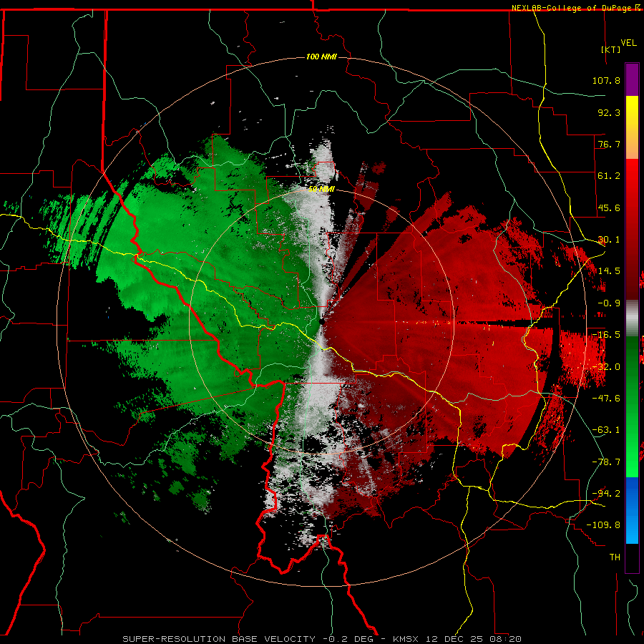The image size is (644, 644).
Task: Select the 61.2 scale value
Action: point(609,176)
